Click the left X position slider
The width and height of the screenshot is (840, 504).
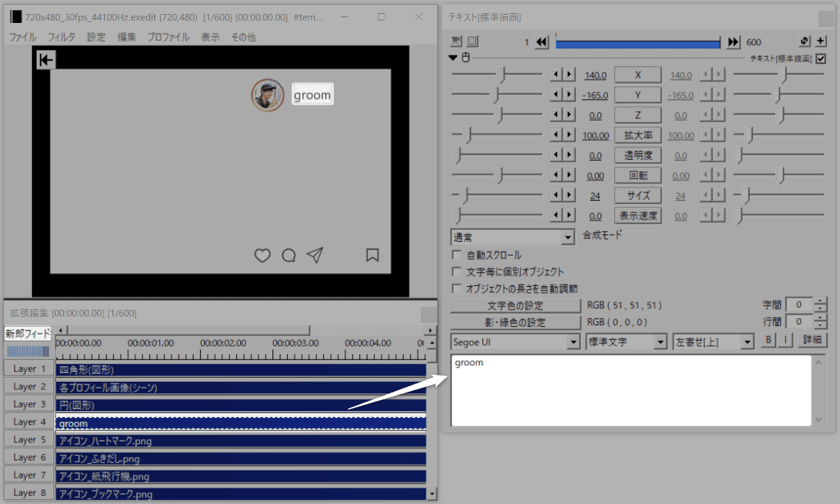click(x=496, y=75)
